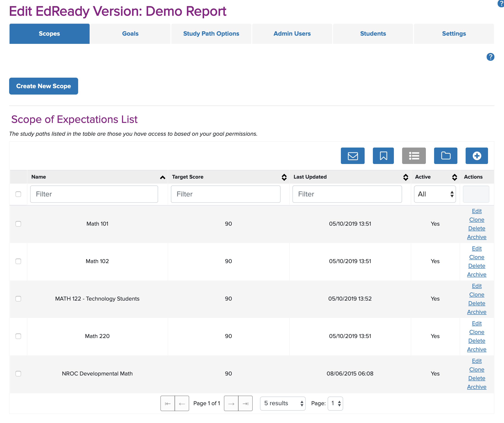Archive the Math 101 scope
The height and width of the screenshot is (423, 504).
pyautogui.click(x=477, y=237)
